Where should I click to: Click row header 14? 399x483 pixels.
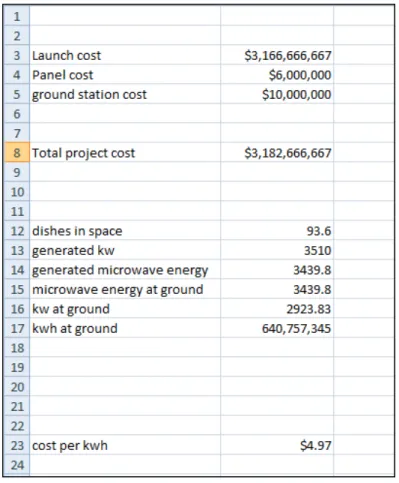[17, 270]
